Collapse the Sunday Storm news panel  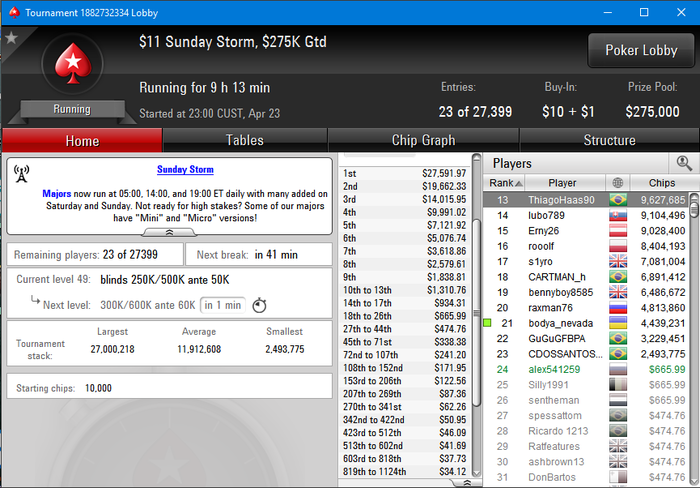(169, 232)
